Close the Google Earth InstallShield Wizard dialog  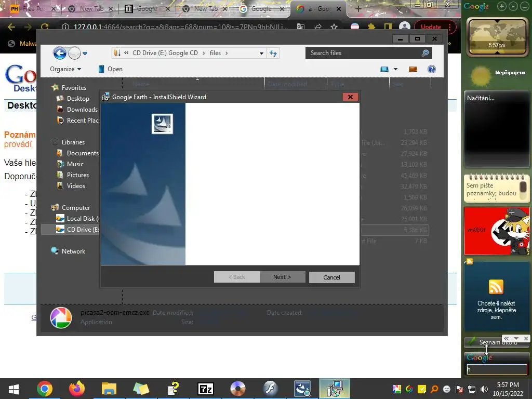(x=350, y=97)
